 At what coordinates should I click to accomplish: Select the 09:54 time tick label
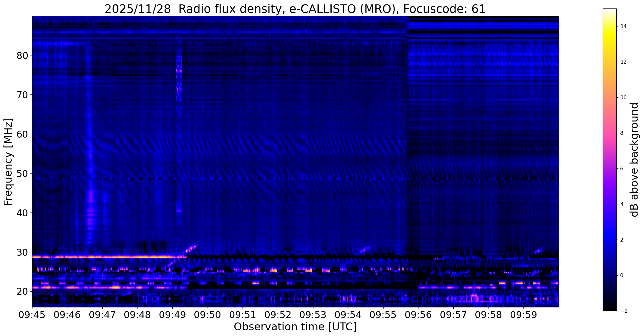pos(348,315)
